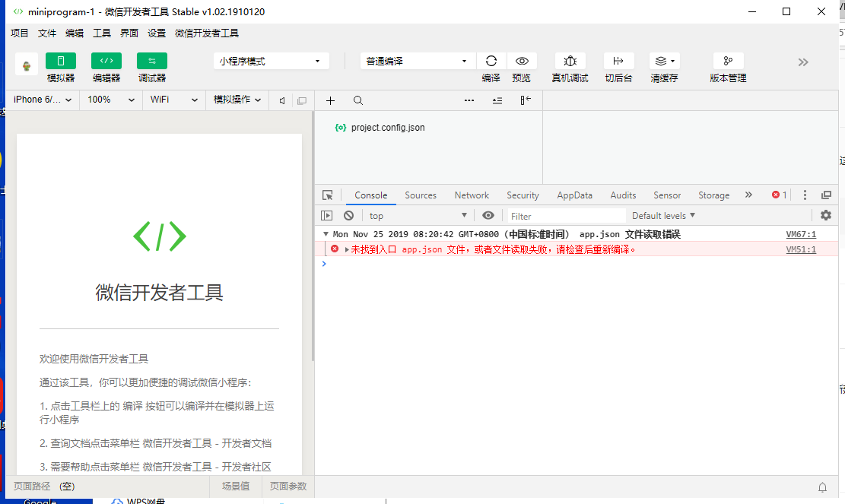Image resolution: width=845 pixels, height=504 pixels.
Task: Open the 文件 menu
Action: (x=47, y=33)
